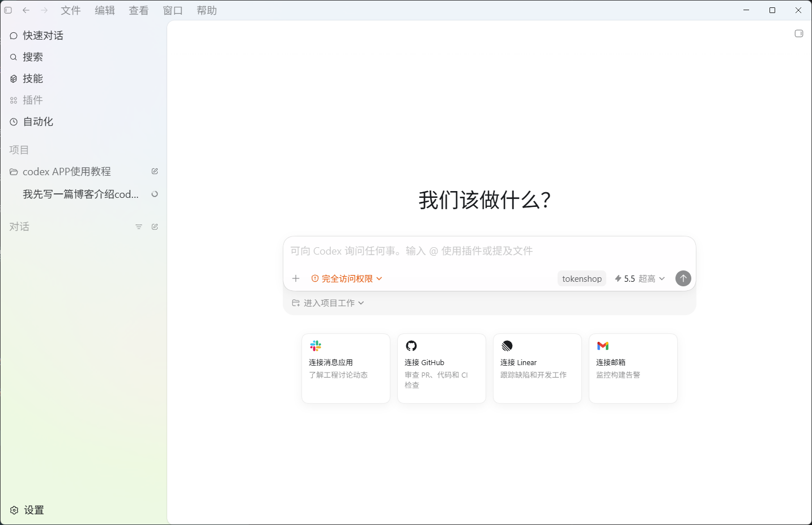Minimize the Codex window

click(746, 10)
